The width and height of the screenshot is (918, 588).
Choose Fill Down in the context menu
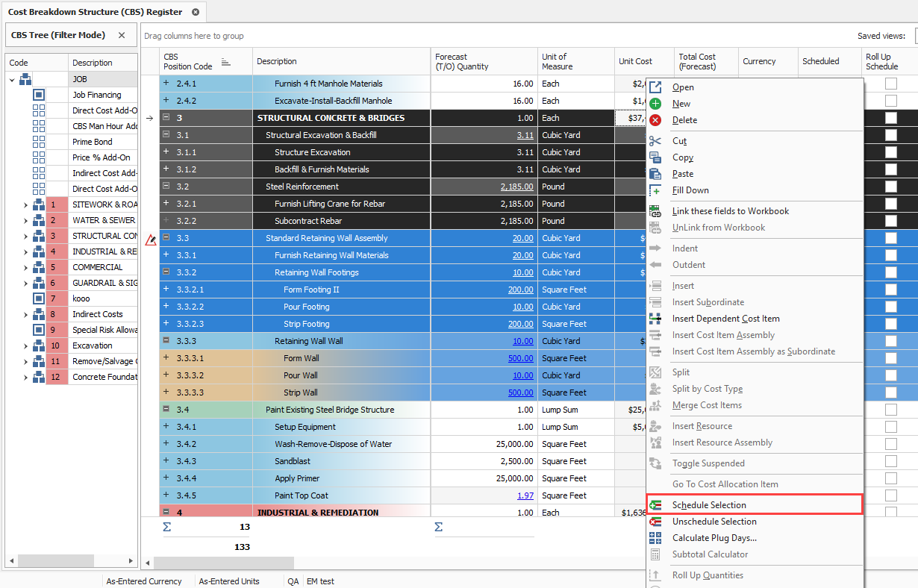coord(690,190)
